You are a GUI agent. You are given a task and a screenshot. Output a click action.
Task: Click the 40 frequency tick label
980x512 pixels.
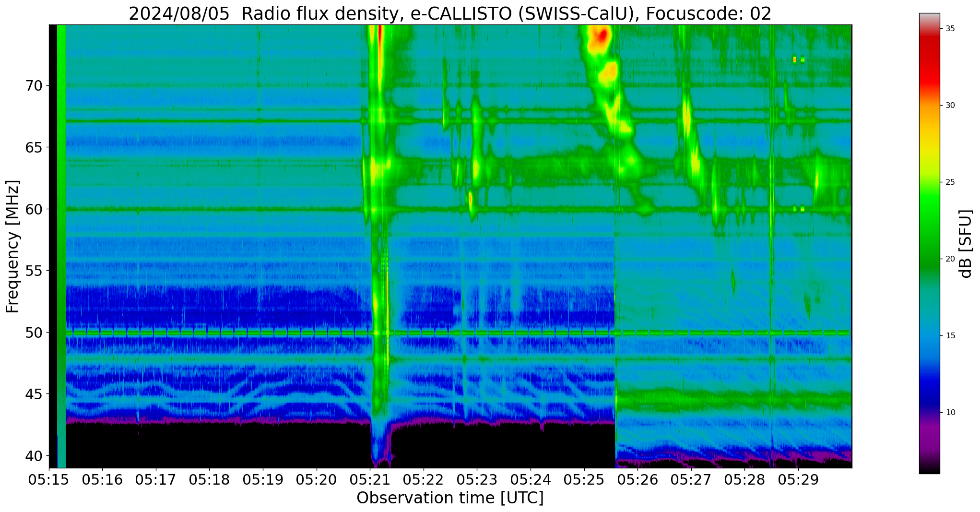tap(34, 456)
